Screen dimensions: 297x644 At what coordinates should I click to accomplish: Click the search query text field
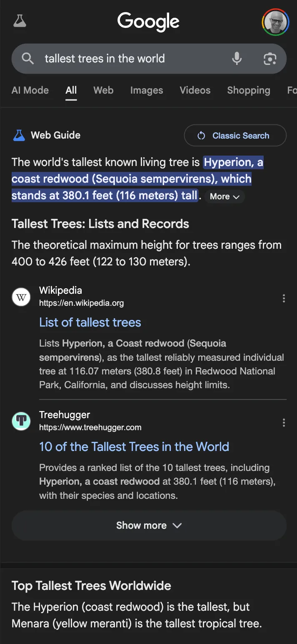click(x=125, y=59)
